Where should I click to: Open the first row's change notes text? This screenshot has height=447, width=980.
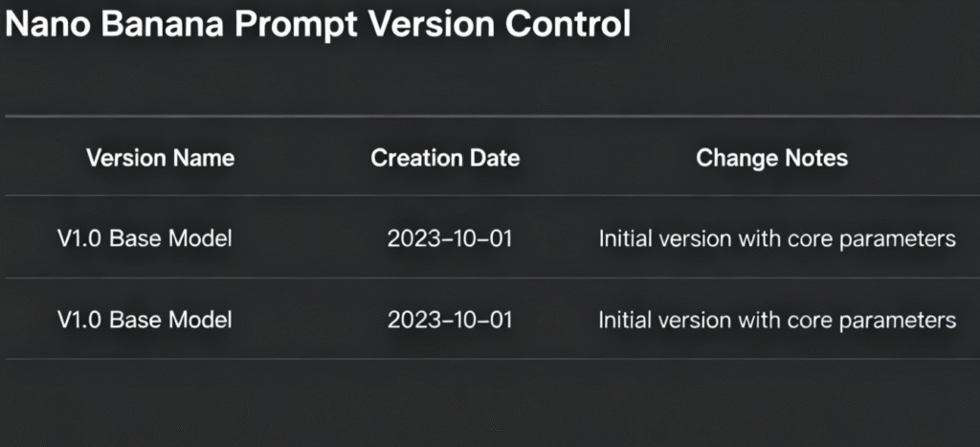pyautogui.click(x=777, y=238)
